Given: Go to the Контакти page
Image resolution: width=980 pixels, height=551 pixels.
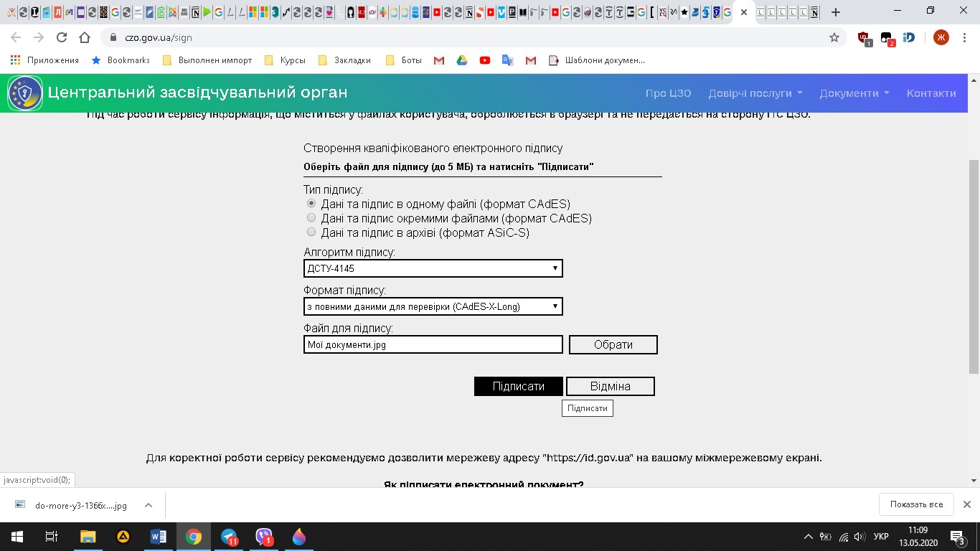Looking at the screenshot, I should (930, 93).
